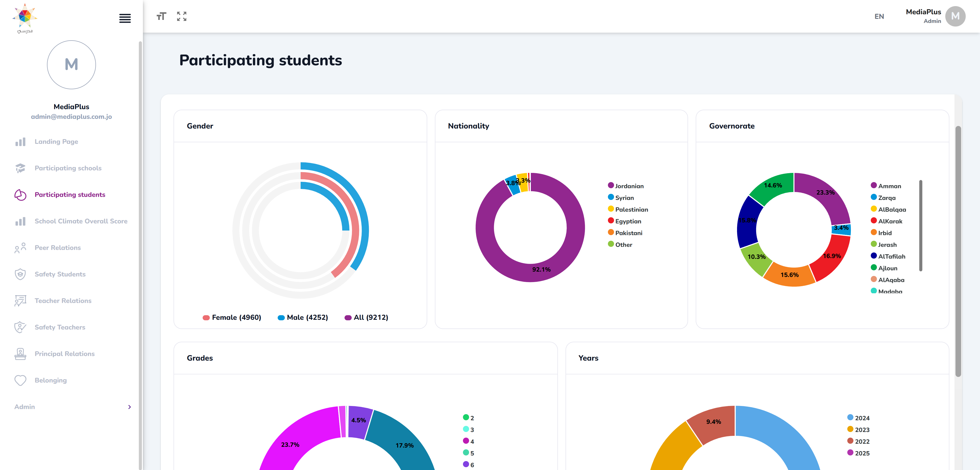The width and height of the screenshot is (980, 470).
Task: Toggle AlTafilah legend item
Action: (x=888, y=257)
